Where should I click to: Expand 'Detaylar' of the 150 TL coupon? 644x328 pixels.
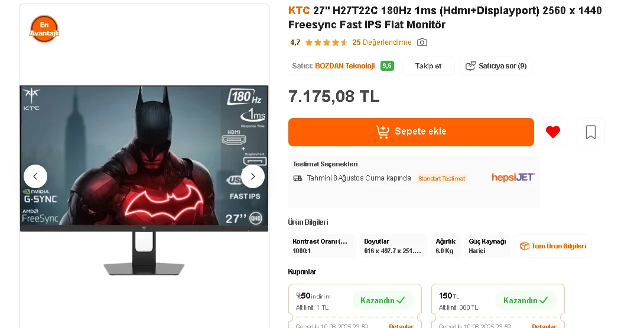click(544, 326)
